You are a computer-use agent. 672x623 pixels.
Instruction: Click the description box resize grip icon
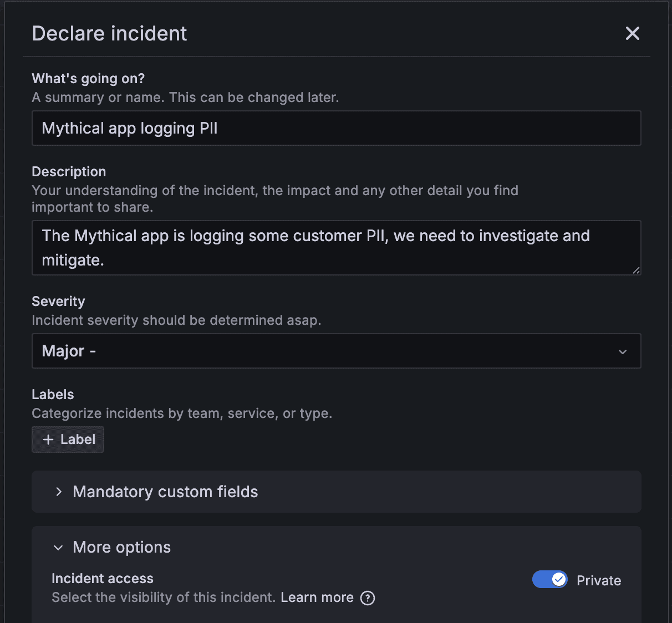tap(637, 271)
